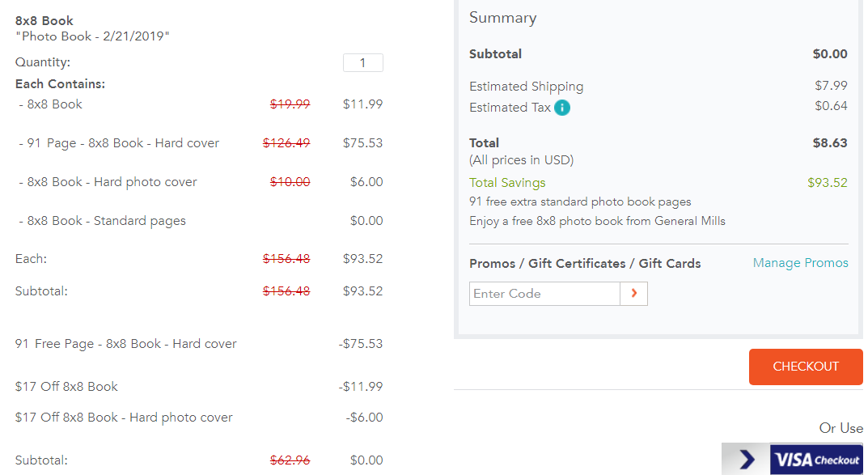The height and width of the screenshot is (475, 868).
Task: Click the $93.52 Total Savings amount
Action: 827,183
